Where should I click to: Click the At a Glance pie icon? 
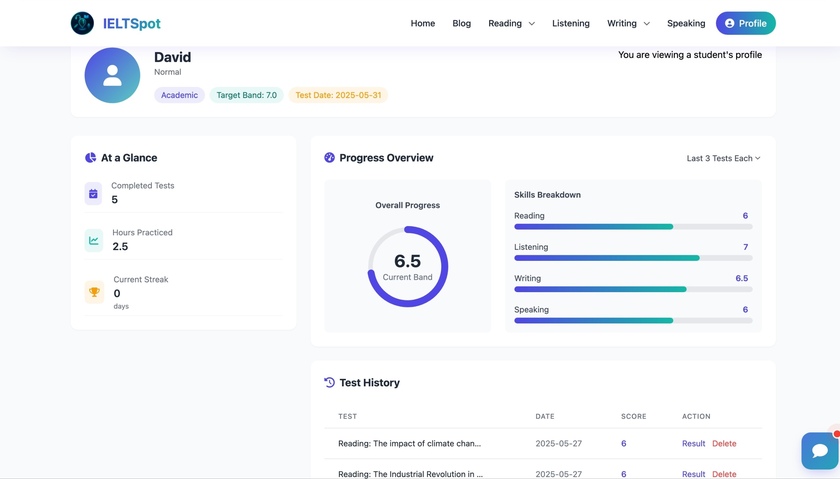[90, 158]
